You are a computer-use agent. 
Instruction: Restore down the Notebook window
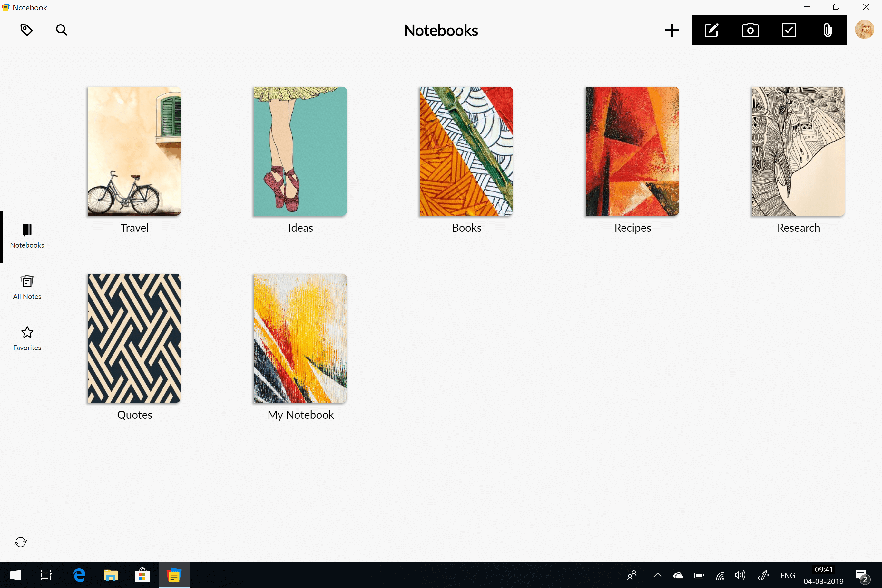coord(836,7)
